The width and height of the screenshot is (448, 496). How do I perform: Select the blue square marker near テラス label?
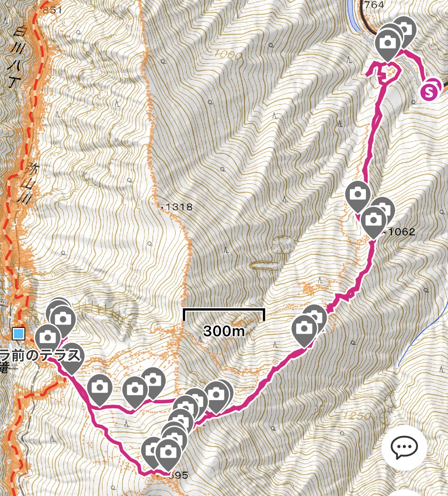tap(18, 333)
